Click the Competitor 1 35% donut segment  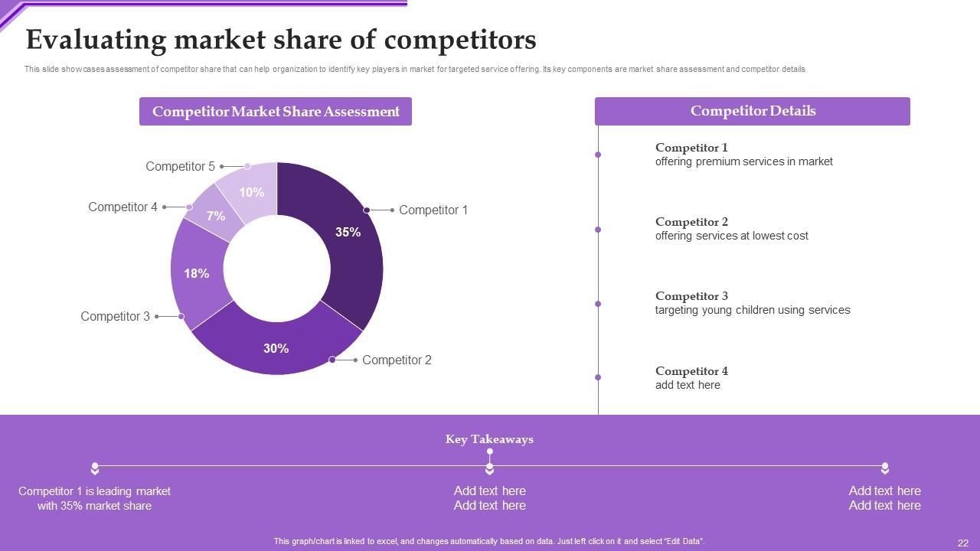pyautogui.click(x=349, y=237)
